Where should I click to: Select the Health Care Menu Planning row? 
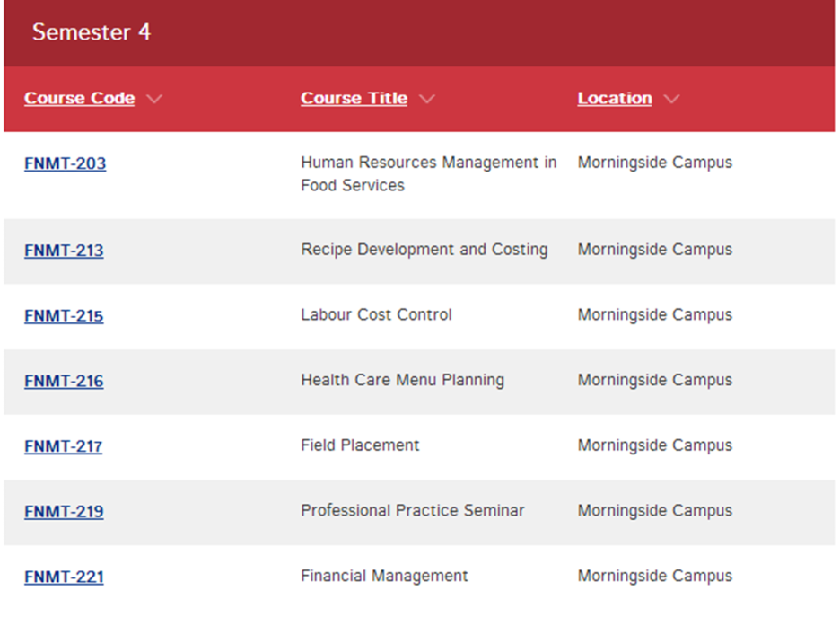click(419, 382)
